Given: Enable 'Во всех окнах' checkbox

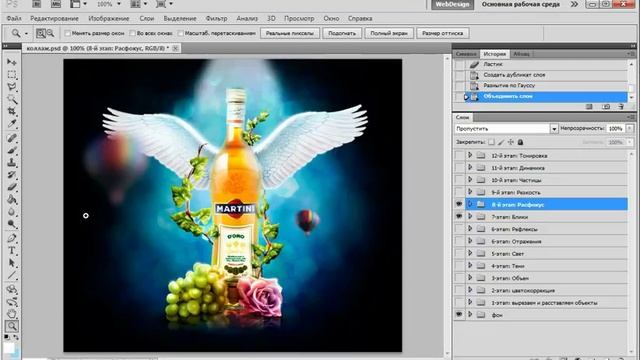Looking at the screenshot, I should [132, 33].
